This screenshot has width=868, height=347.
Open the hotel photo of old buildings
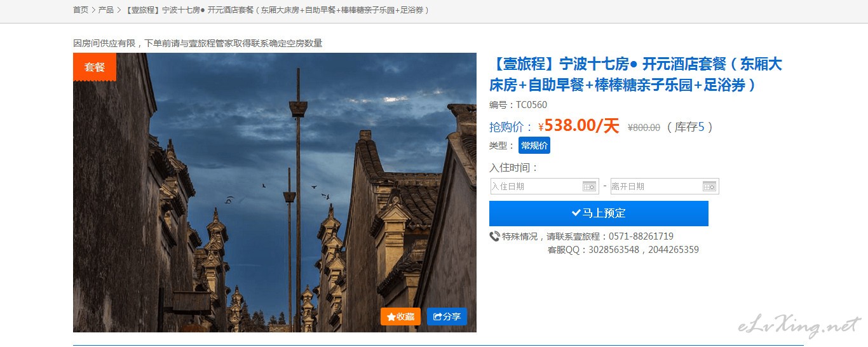(x=275, y=193)
